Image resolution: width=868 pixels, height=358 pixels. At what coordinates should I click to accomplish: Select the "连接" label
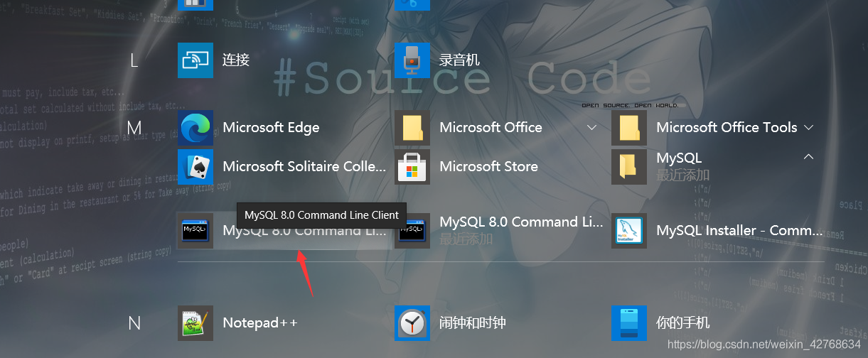coord(236,60)
